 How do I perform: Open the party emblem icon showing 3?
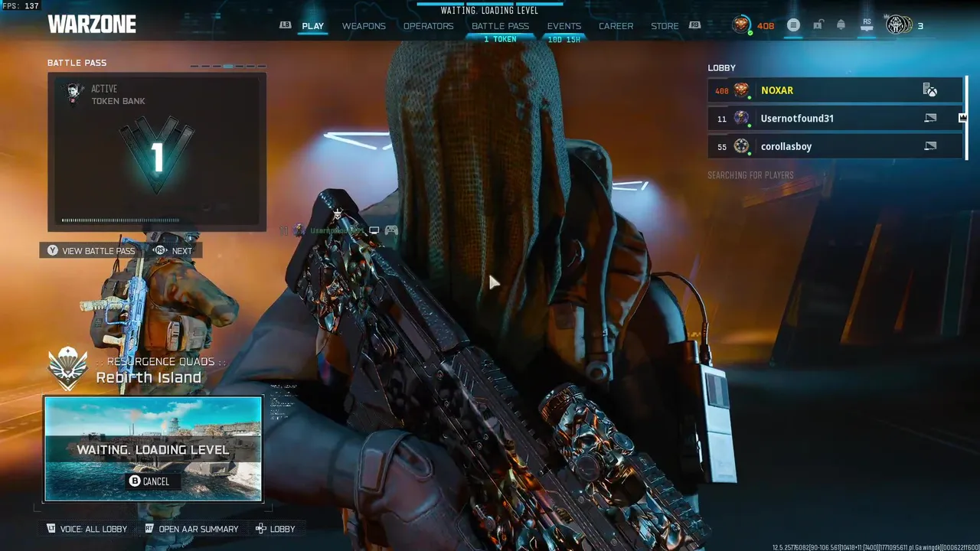click(898, 25)
